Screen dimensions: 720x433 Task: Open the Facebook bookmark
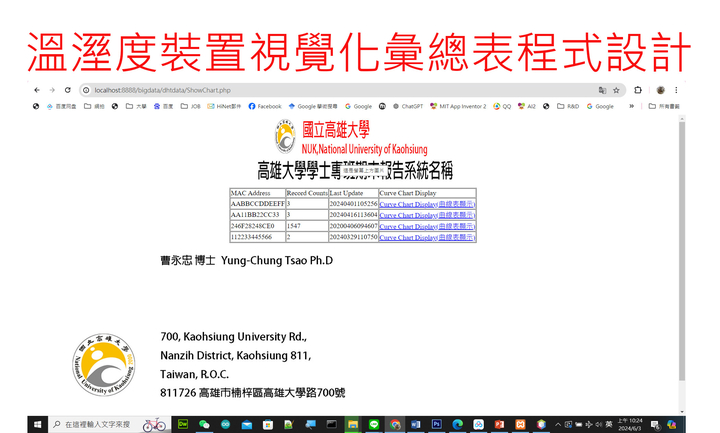tap(265, 106)
